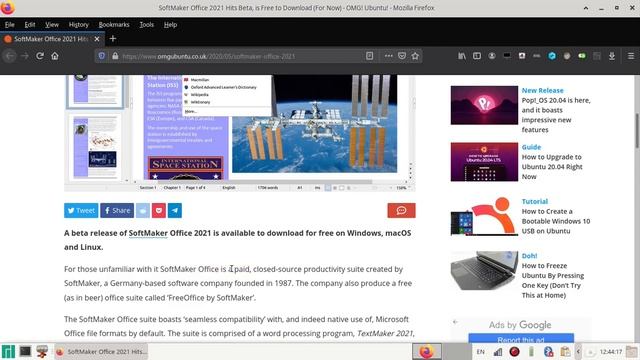Open the File menu
This screenshot has height=360, width=640.
click(9, 24)
